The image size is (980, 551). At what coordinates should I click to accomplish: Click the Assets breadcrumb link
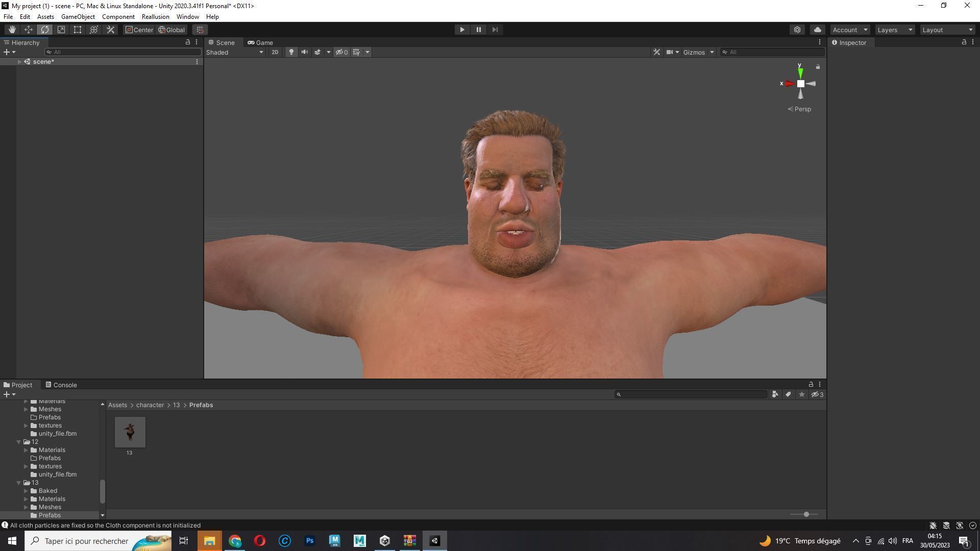(117, 405)
